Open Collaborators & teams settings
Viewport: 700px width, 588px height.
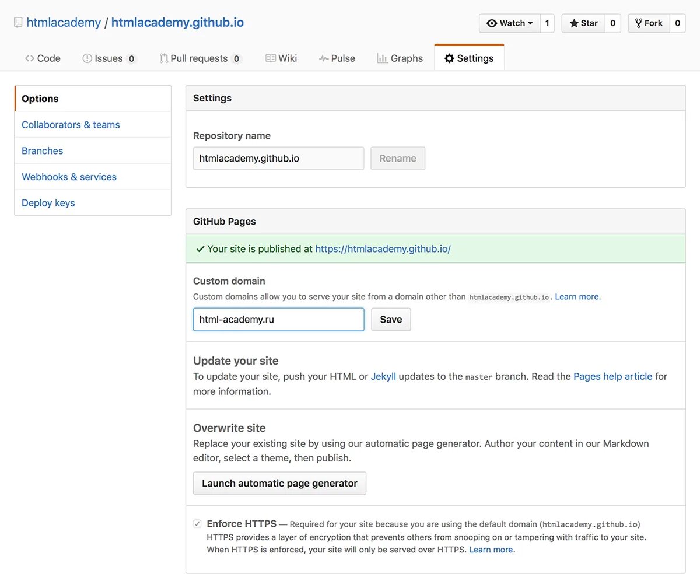pos(71,125)
